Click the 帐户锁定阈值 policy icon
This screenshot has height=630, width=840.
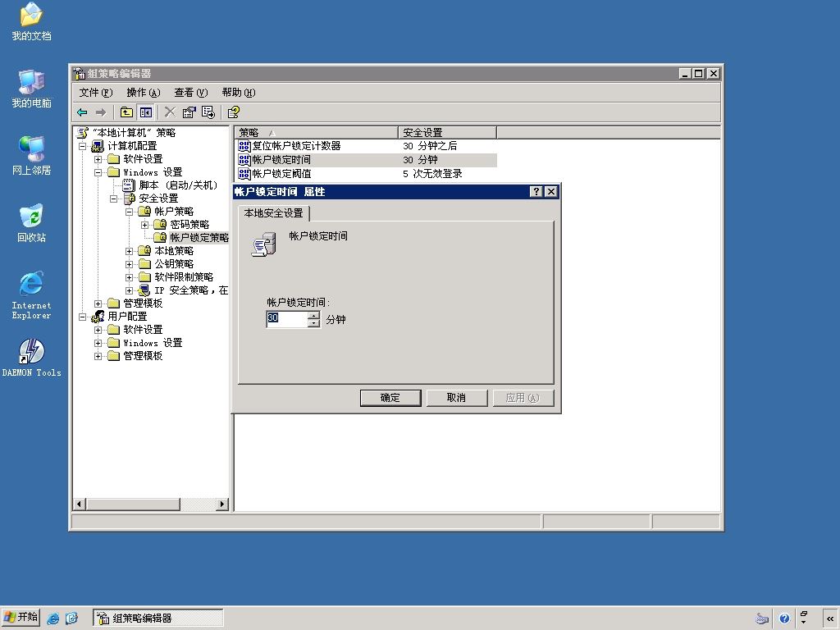244,174
